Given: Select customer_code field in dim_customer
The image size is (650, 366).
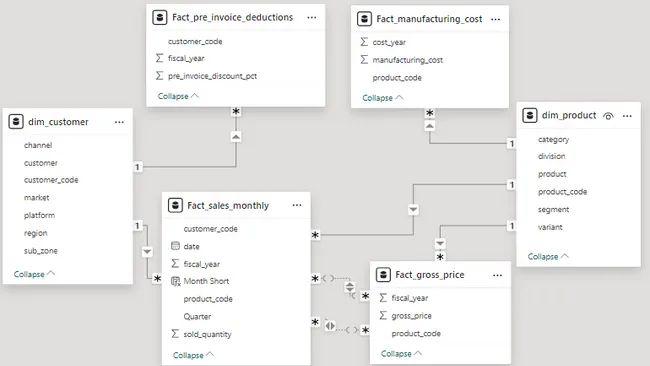Looking at the screenshot, I should pos(51,180).
